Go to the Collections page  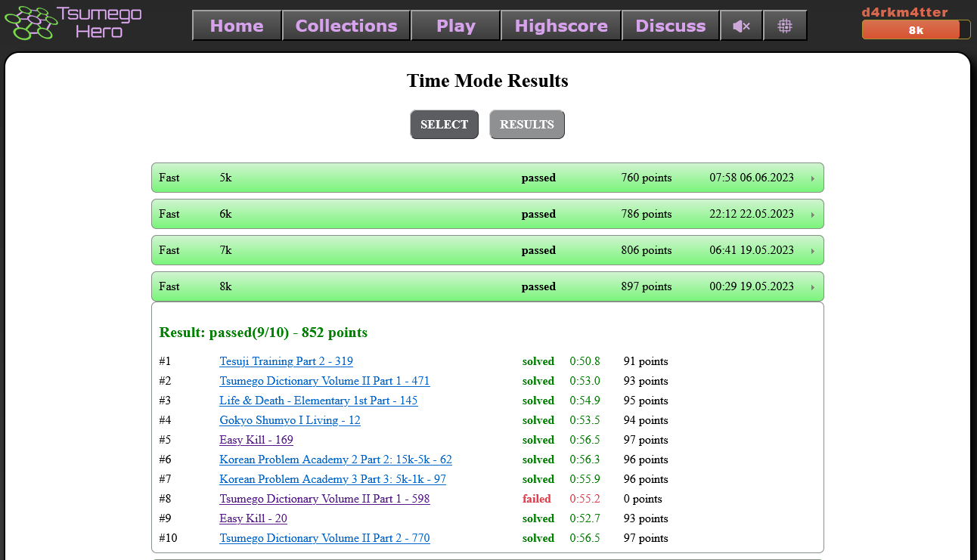pyautogui.click(x=346, y=26)
